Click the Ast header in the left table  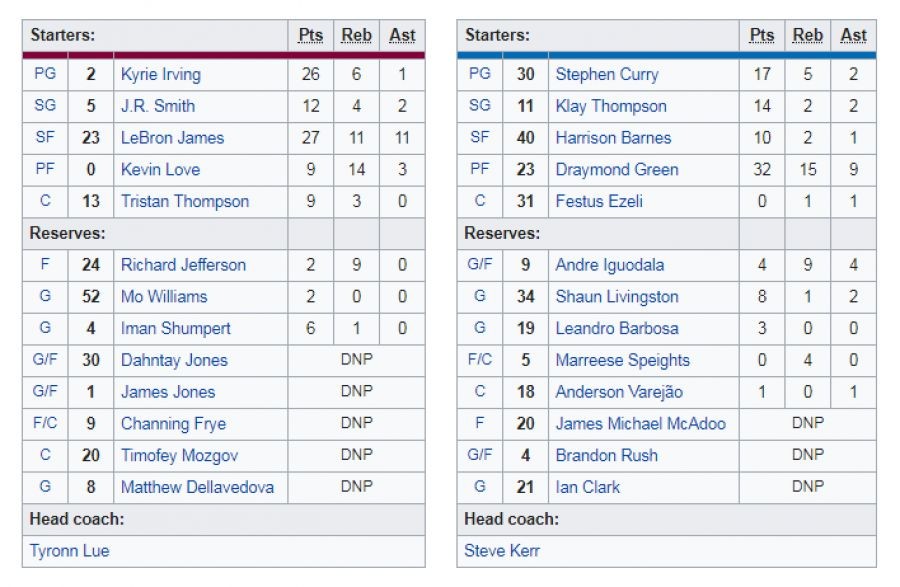pyautogui.click(x=402, y=35)
